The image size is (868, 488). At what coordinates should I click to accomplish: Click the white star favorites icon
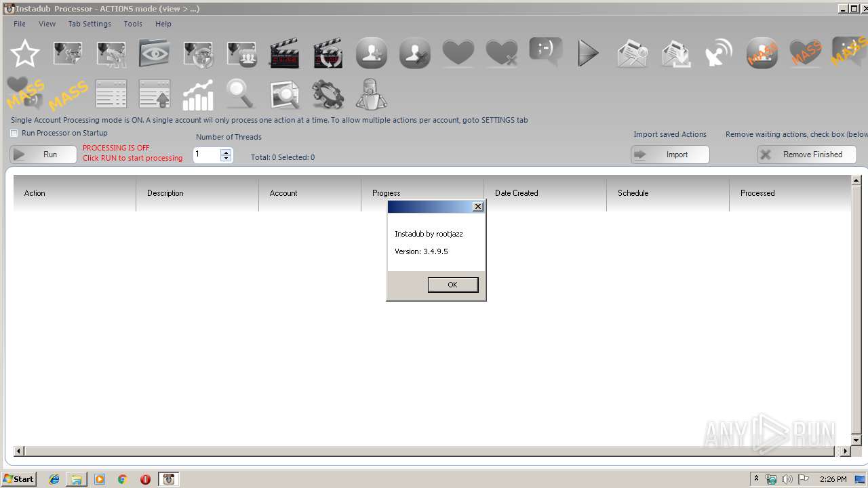point(24,53)
